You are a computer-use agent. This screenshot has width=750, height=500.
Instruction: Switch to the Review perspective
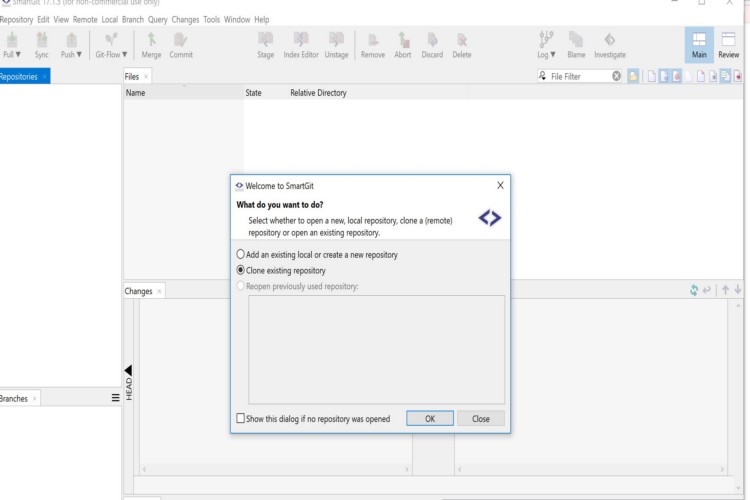[728, 45]
